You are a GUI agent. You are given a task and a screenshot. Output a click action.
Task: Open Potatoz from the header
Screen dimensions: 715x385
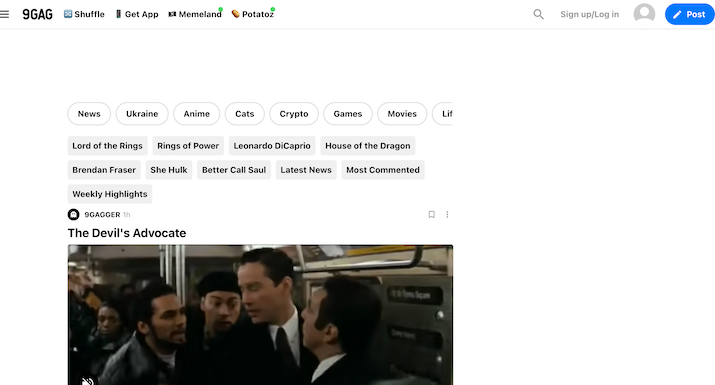253,14
